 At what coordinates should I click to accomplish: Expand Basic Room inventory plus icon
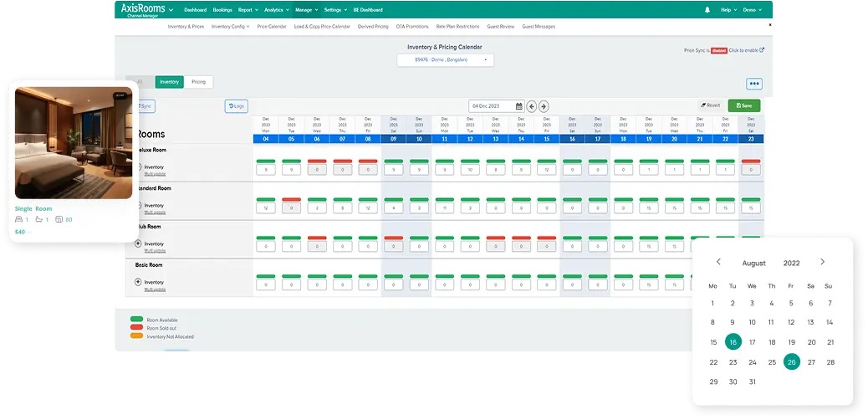(x=138, y=282)
